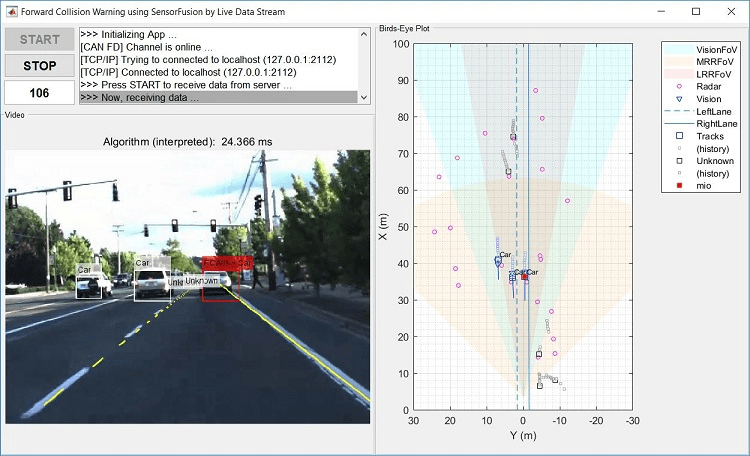Click the MRRFoV legend color swatch

tap(679, 62)
